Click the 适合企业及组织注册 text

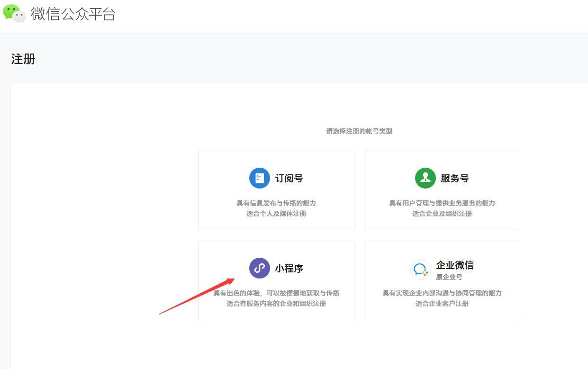(442, 214)
